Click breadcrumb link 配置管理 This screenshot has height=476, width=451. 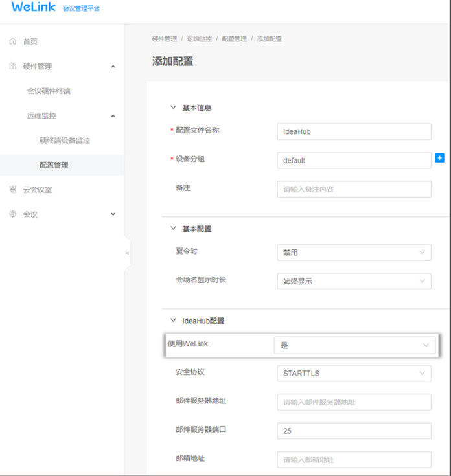point(234,39)
